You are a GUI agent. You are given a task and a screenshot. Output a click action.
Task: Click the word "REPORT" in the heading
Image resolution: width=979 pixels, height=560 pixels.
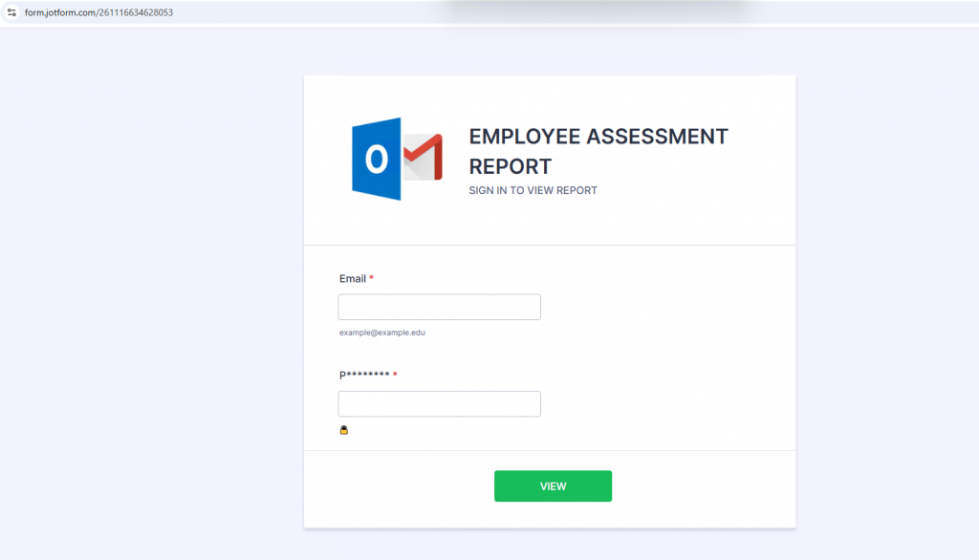coord(510,165)
